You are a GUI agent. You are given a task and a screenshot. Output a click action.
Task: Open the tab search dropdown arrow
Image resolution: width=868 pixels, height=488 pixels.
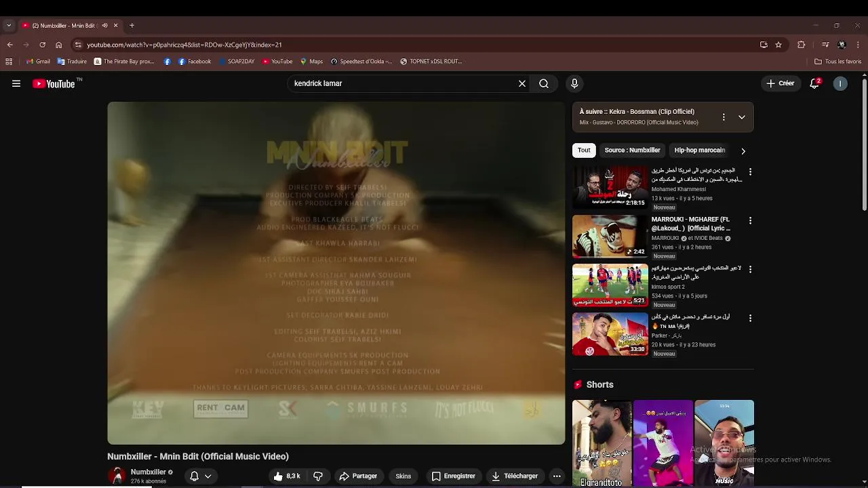8,26
